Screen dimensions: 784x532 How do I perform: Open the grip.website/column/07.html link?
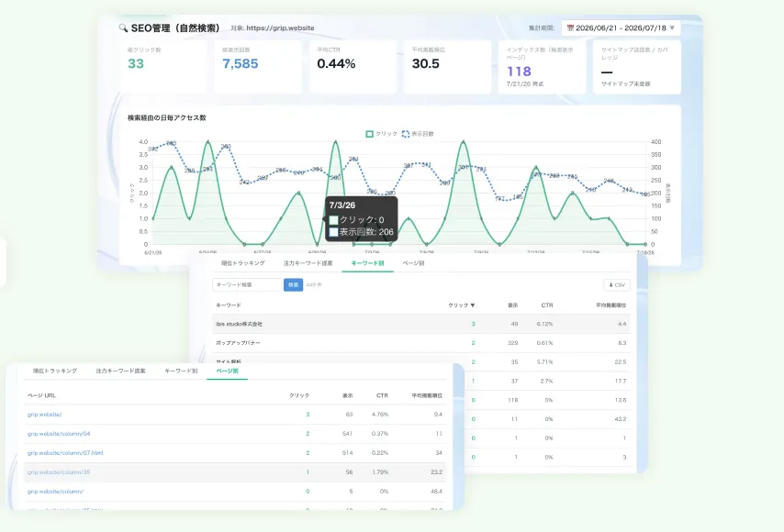(x=65, y=453)
